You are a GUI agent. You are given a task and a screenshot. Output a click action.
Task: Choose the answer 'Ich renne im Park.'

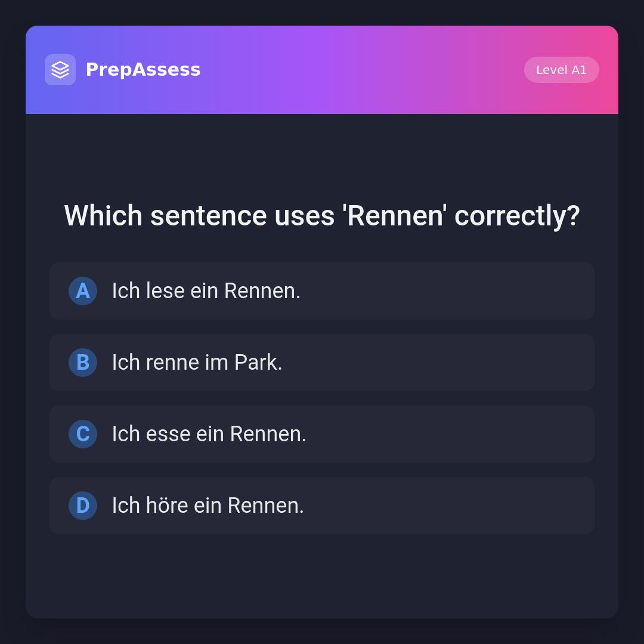(322, 363)
